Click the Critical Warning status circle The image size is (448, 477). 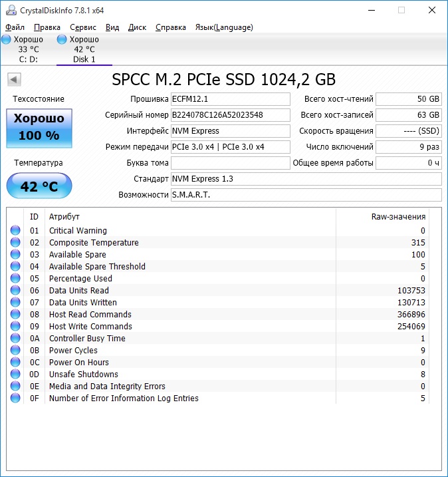[x=15, y=230]
